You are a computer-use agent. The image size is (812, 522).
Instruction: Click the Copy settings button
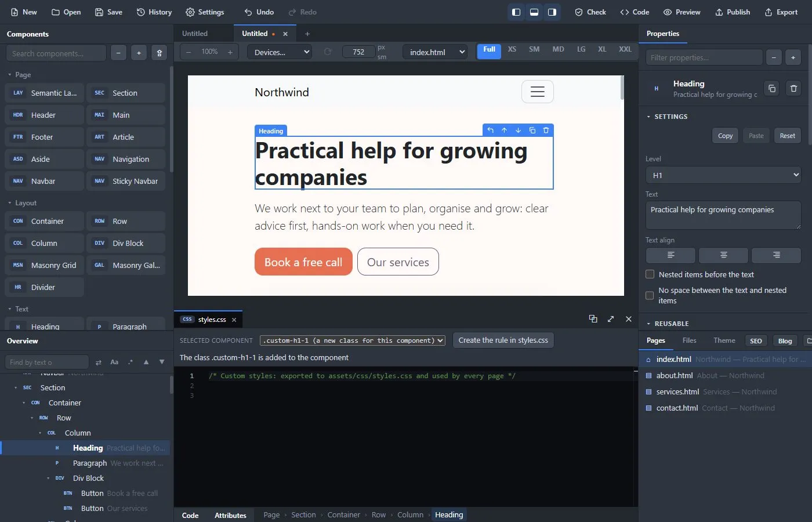pyautogui.click(x=725, y=136)
